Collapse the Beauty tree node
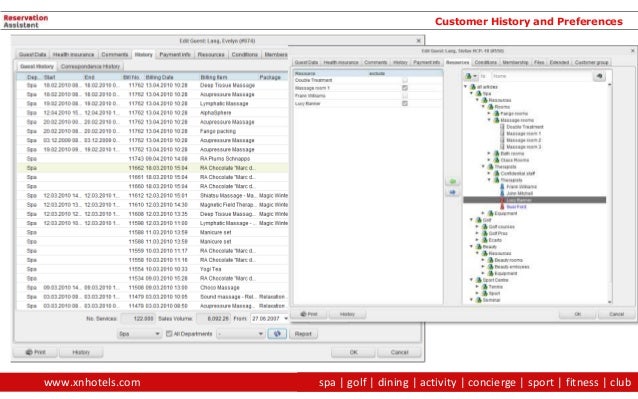The image size is (638, 399). pyautogui.click(x=472, y=247)
